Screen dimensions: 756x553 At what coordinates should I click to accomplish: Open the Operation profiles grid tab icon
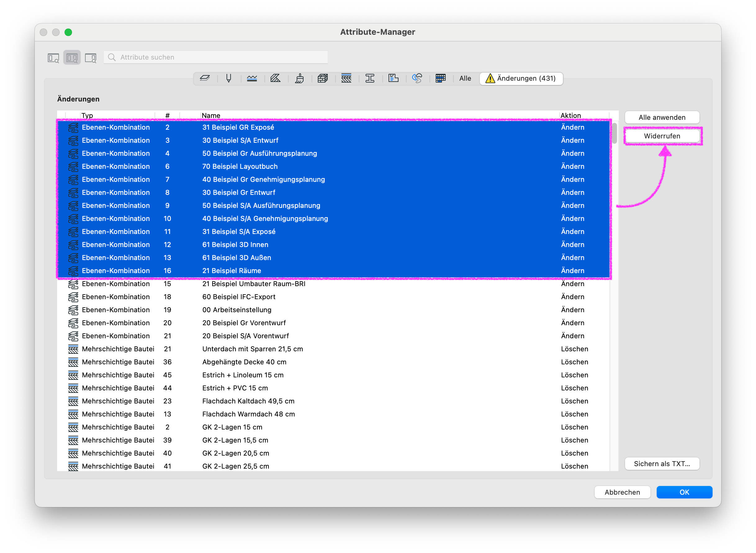pos(441,78)
